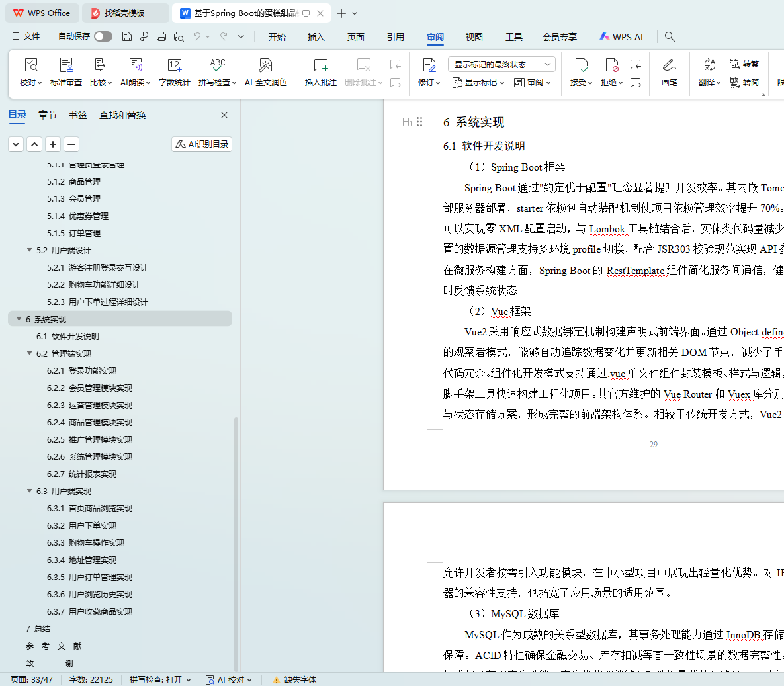Click the 拒绝 reject changes icon
Image resolution: width=784 pixels, height=686 pixels.
point(611,65)
